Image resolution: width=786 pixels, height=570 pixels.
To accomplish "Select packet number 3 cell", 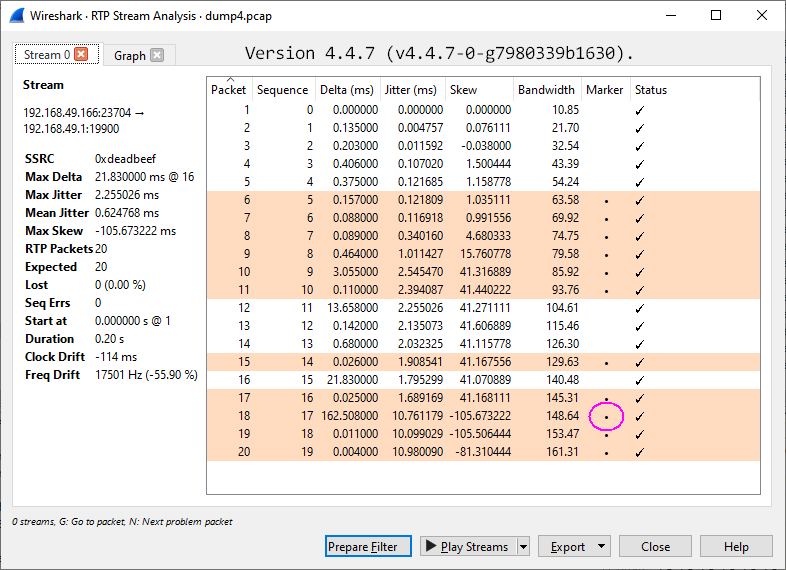I will [x=247, y=146].
